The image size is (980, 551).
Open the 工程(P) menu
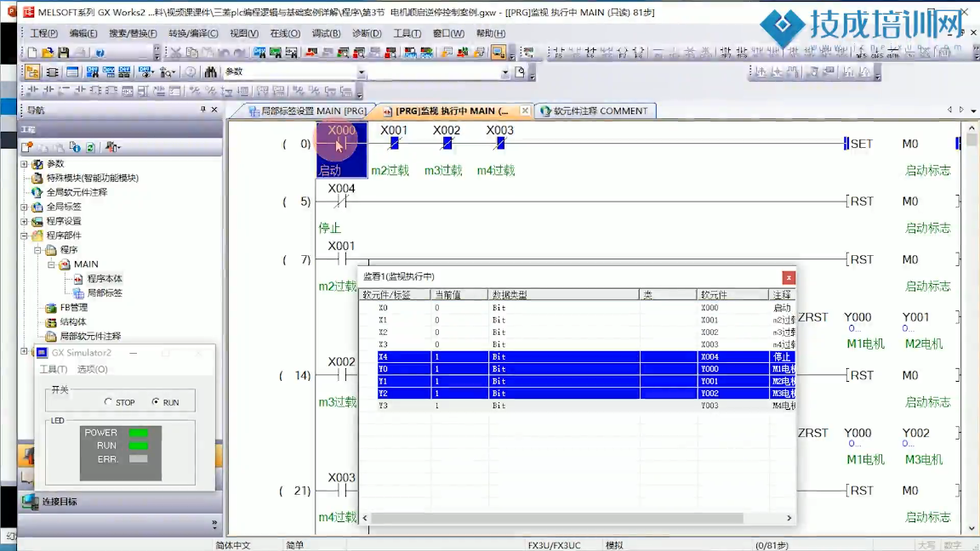tap(43, 33)
